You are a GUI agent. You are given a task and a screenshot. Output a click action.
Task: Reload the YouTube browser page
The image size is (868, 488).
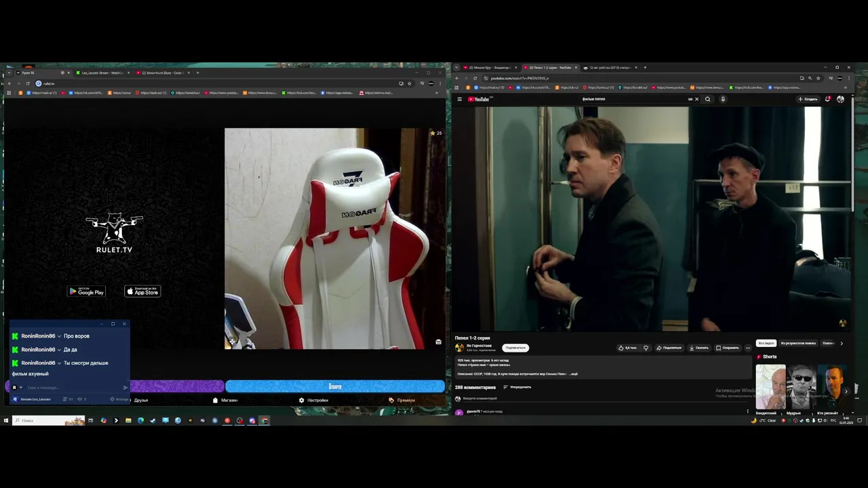point(475,78)
